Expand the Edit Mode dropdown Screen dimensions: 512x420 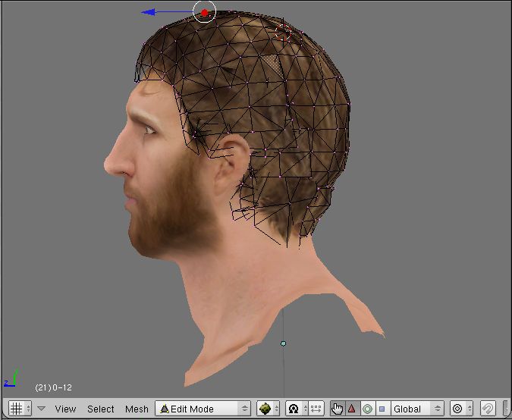(203, 409)
